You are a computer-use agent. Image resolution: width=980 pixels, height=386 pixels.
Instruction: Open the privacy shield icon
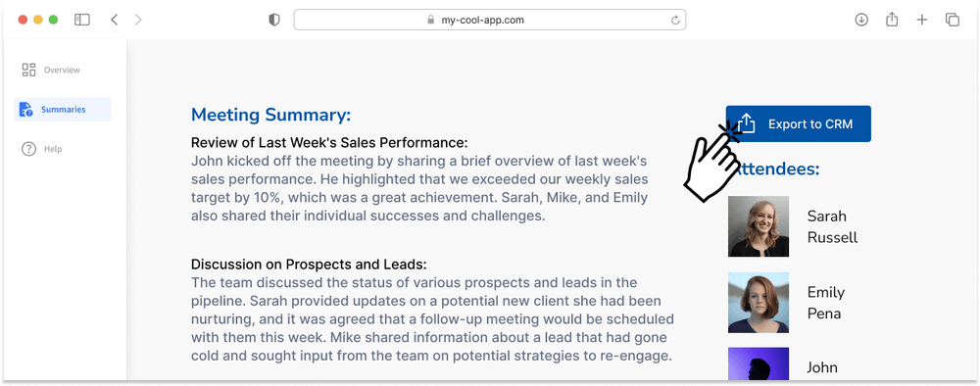coord(273,20)
